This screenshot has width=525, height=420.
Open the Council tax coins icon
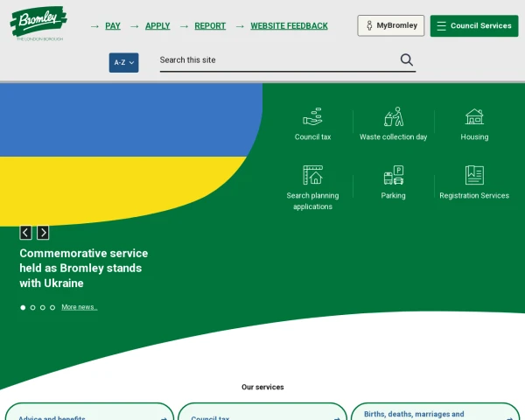click(x=312, y=117)
